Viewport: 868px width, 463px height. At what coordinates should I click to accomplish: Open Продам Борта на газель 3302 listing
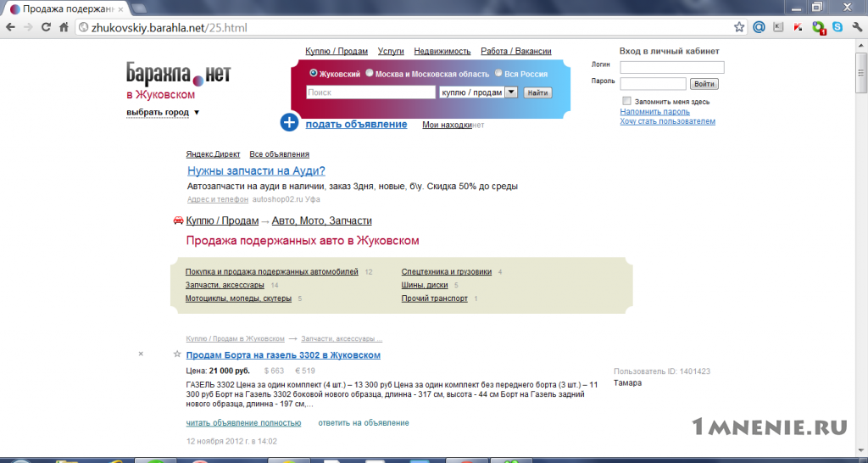pyautogui.click(x=283, y=355)
